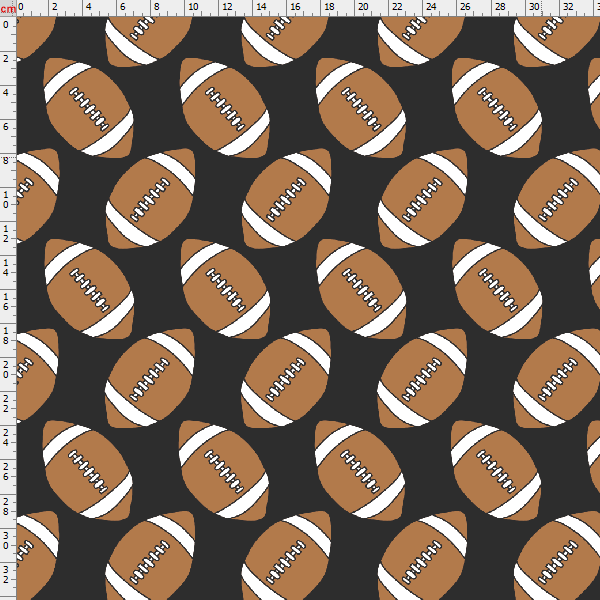Click the 24 mark on horizontal ruler
Image resolution: width=600 pixels, height=600 pixels.
click(x=431, y=7)
